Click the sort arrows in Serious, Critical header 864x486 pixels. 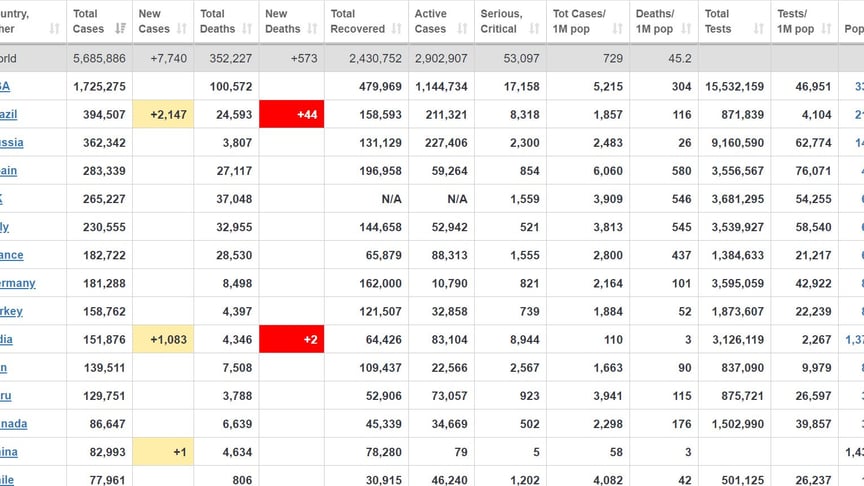[532, 29]
